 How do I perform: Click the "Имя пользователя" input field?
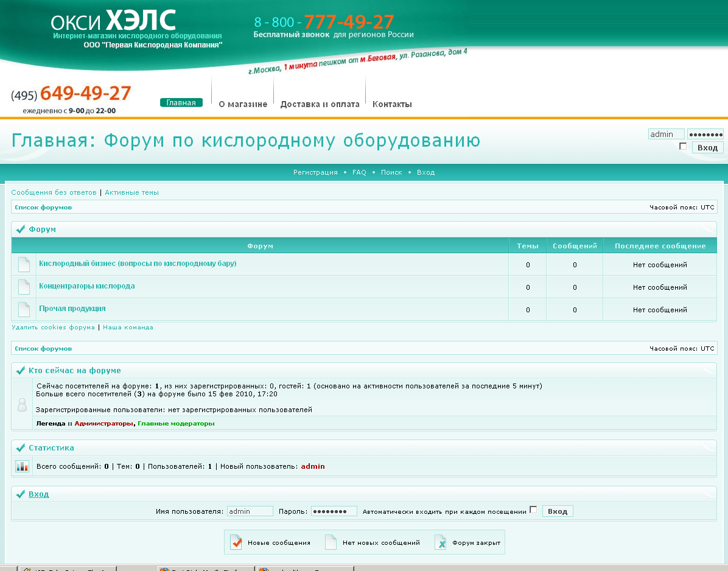[x=250, y=511]
